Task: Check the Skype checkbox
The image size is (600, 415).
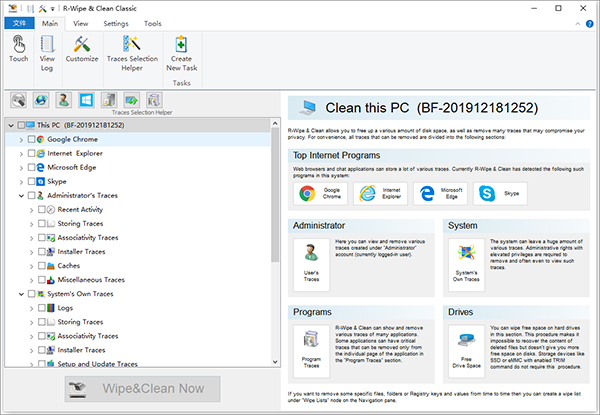Action: [x=32, y=181]
